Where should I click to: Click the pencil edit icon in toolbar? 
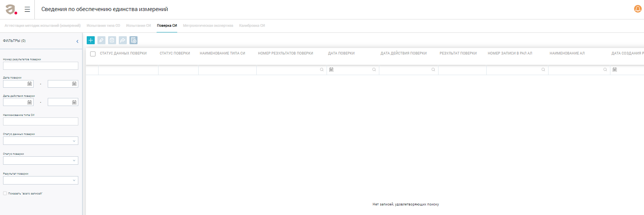pyautogui.click(x=101, y=40)
